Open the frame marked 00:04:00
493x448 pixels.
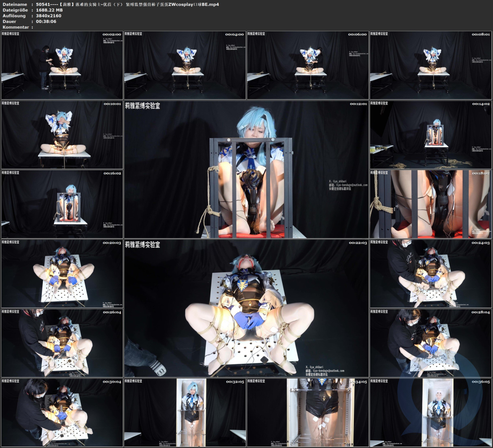point(185,65)
